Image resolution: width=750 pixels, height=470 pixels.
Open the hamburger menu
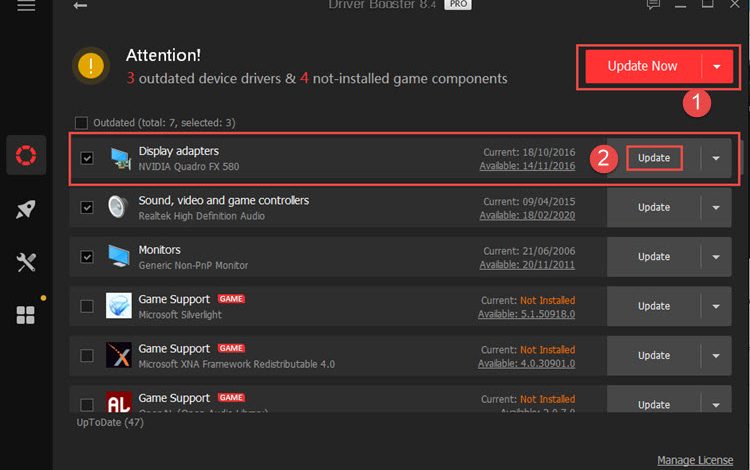point(26,6)
